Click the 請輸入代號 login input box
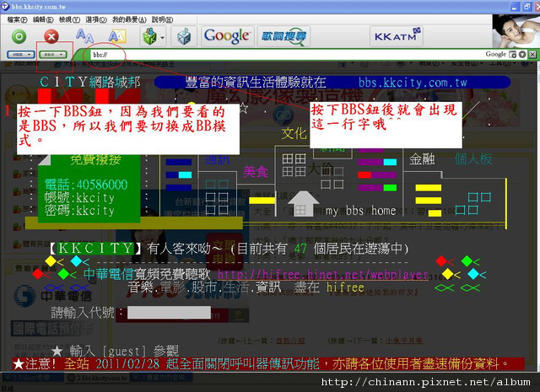The height and width of the screenshot is (392, 540). [169, 313]
